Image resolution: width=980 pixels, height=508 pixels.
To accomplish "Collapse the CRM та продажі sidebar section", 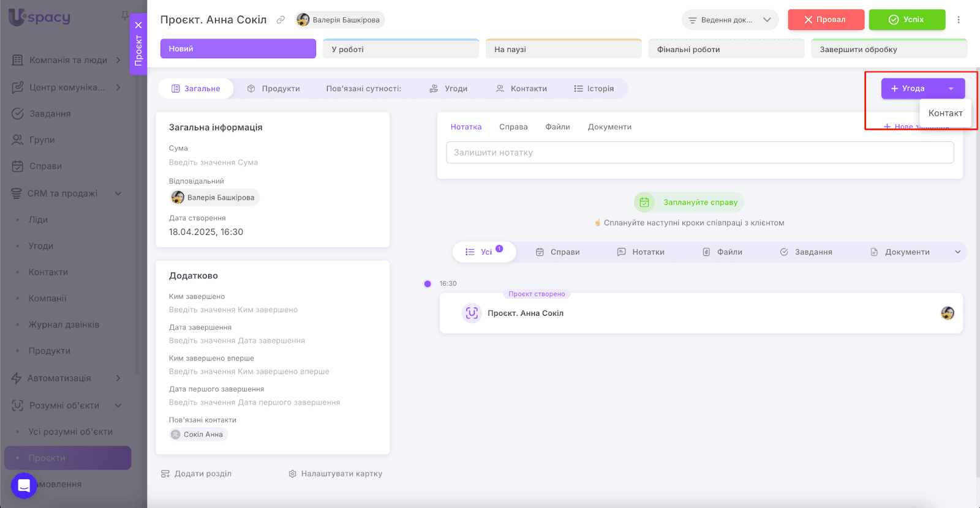I will point(118,193).
